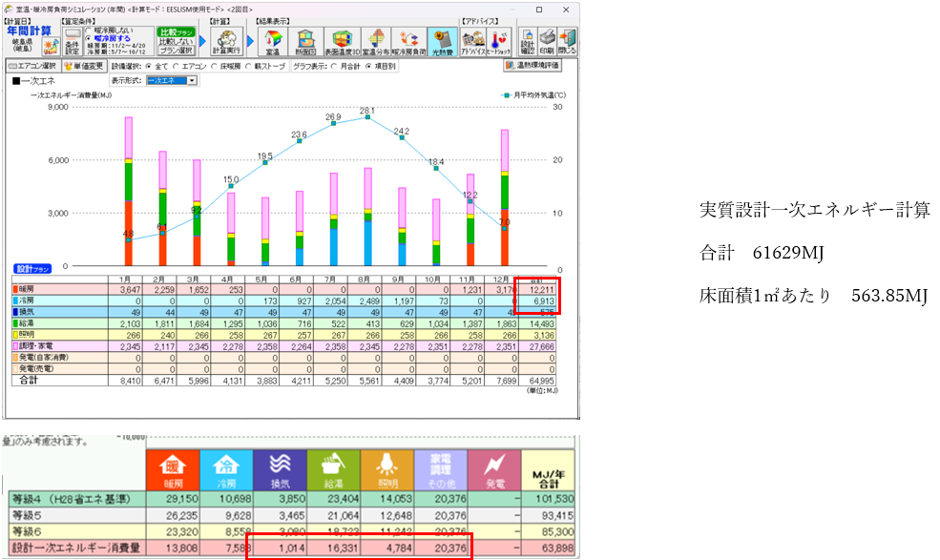Click the 単価変更 button
The image size is (940, 560).
pyautogui.click(x=84, y=66)
